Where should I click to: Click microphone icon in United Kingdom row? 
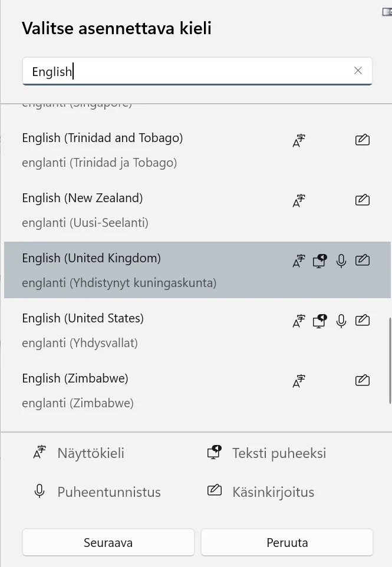coord(341,261)
